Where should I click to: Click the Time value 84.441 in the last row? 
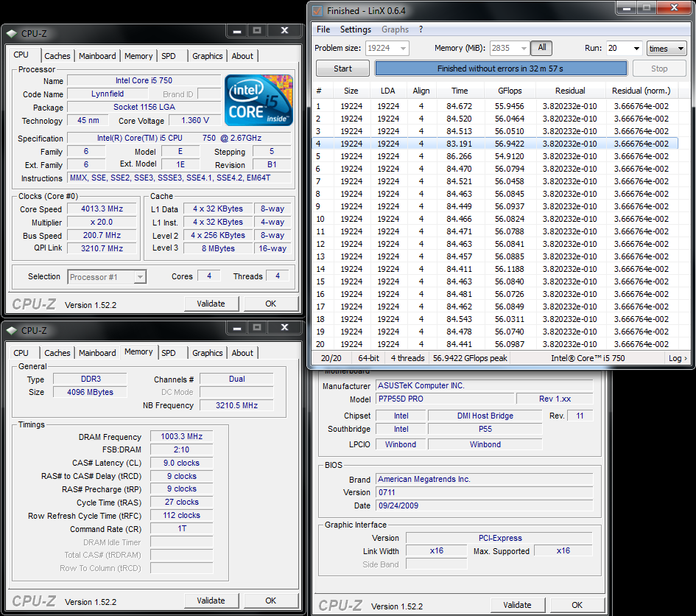pyautogui.click(x=460, y=344)
